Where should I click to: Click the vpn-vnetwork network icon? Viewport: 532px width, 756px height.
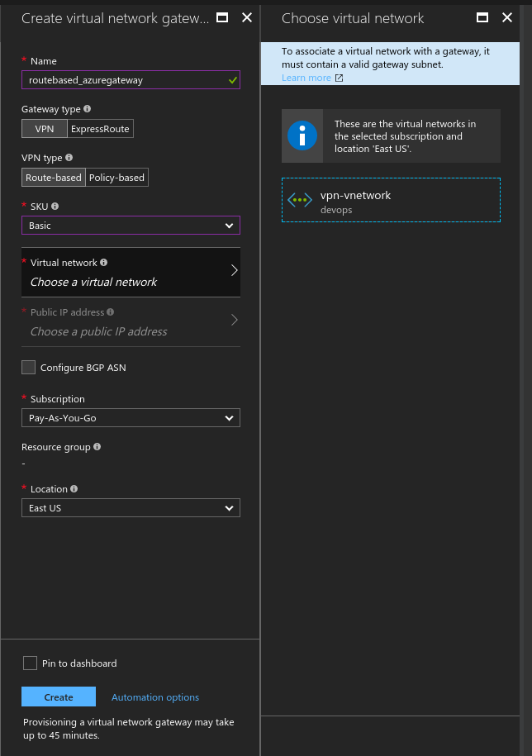[x=300, y=200]
